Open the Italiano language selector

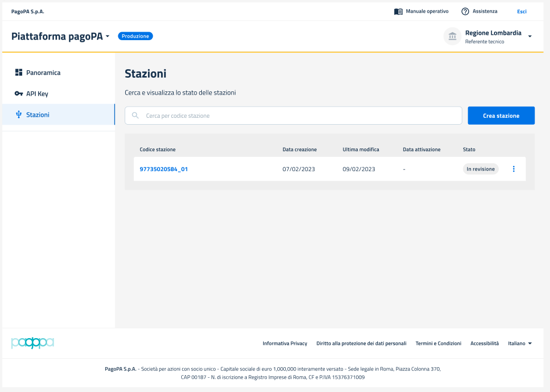520,343
